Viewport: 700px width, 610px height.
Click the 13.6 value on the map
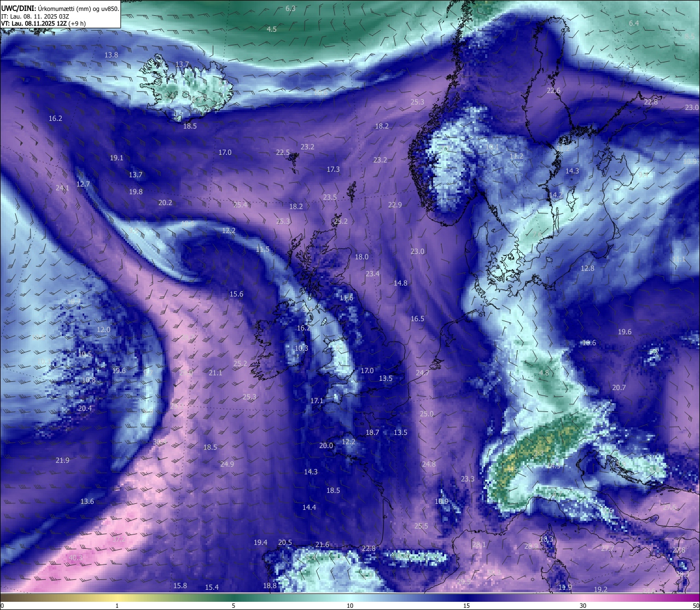coord(87,501)
